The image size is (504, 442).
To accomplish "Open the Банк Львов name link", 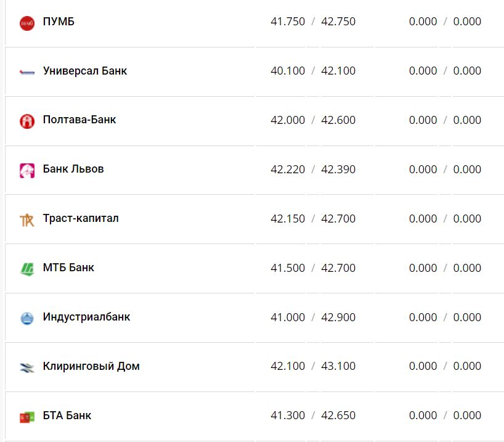I will coord(73,169).
